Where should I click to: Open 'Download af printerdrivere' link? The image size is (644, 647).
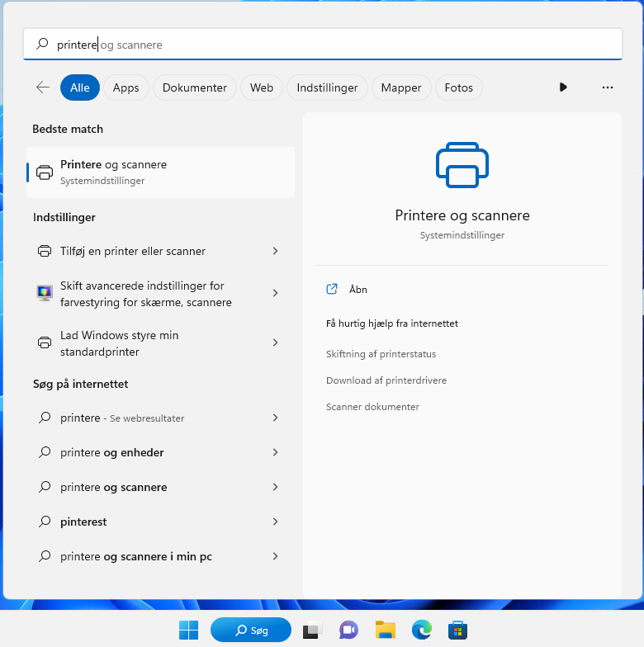(386, 380)
